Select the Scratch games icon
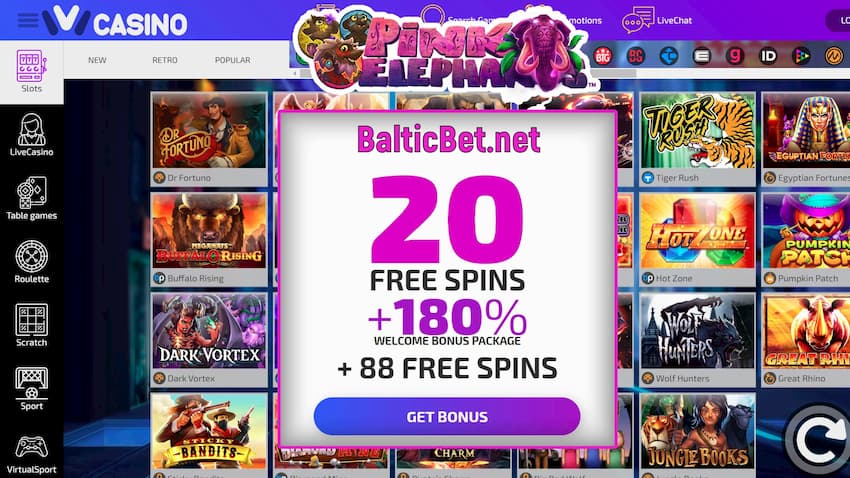Screen dimensions: 850x478 pos(31,320)
